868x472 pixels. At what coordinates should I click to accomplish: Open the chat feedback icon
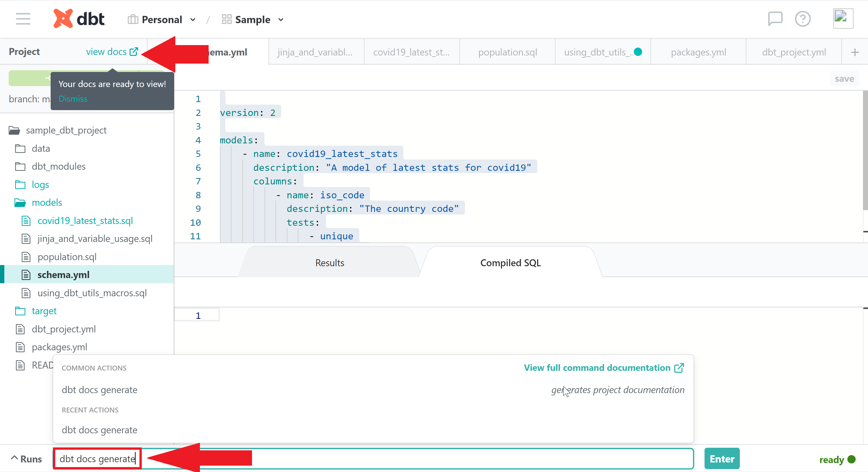[775, 19]
